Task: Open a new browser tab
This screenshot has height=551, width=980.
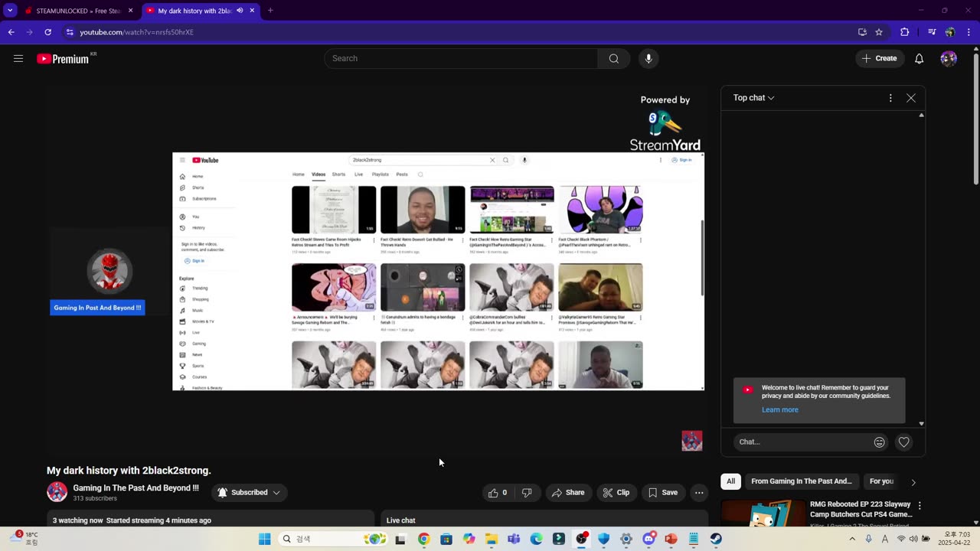Action: point(270,11)
